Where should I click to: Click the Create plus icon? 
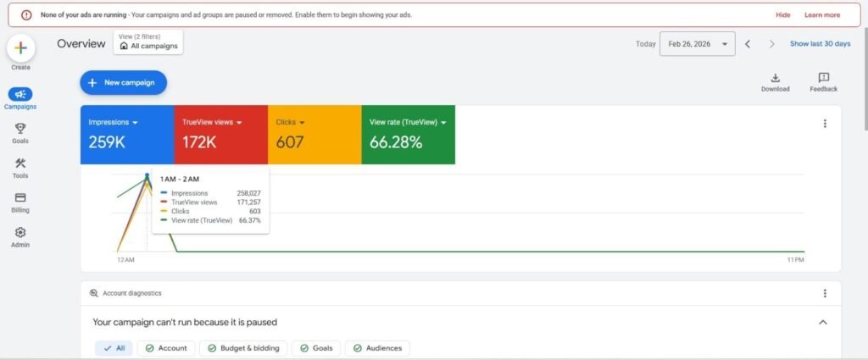coord(21,48)
